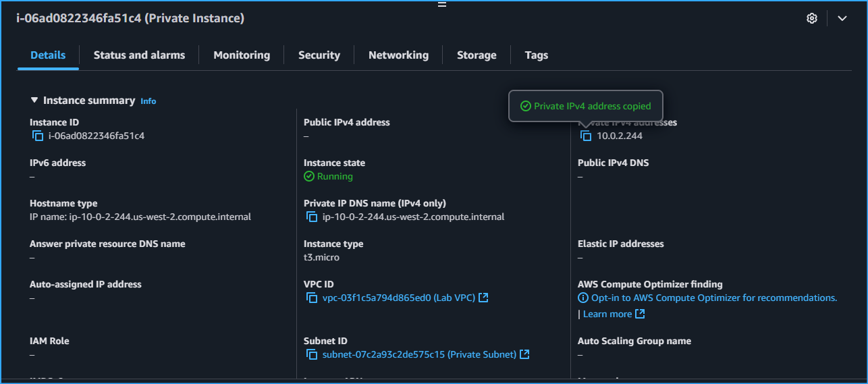Click the i-06ad0822346fa51c4 (Private Instance) heading
The height and width of the screenshot is (384, 868).
click(130, 18)
